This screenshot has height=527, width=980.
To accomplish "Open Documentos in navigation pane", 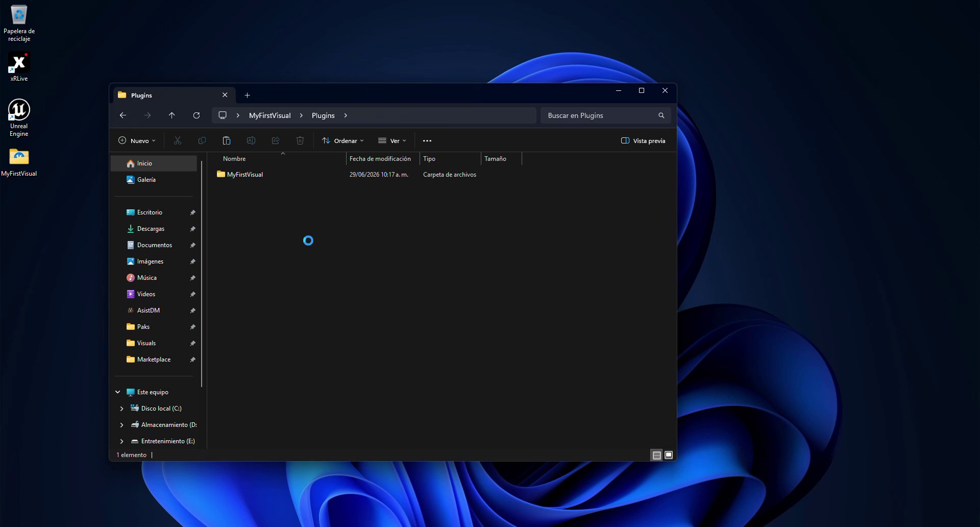I will click(x=154, y=245).
